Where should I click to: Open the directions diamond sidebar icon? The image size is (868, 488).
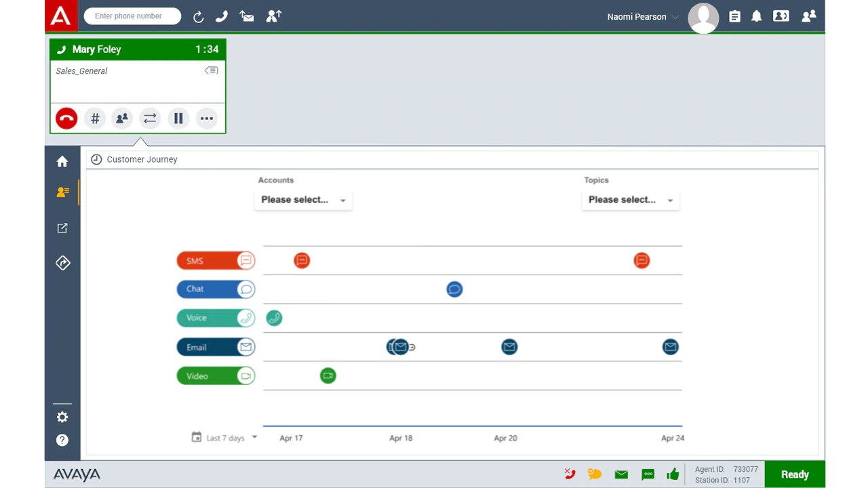tap(62, 263)
